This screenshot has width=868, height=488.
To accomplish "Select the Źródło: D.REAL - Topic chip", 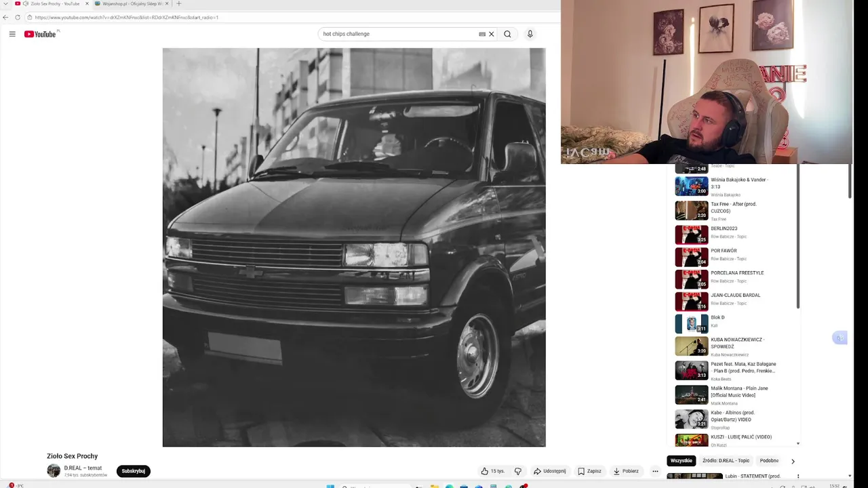I will [x=726, y=461].
